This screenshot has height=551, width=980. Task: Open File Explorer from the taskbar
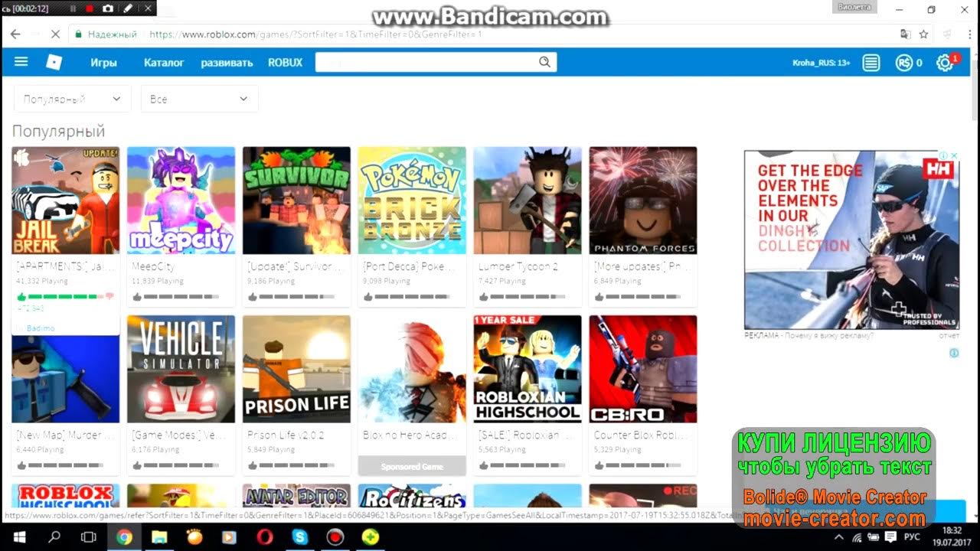(159, 537)
